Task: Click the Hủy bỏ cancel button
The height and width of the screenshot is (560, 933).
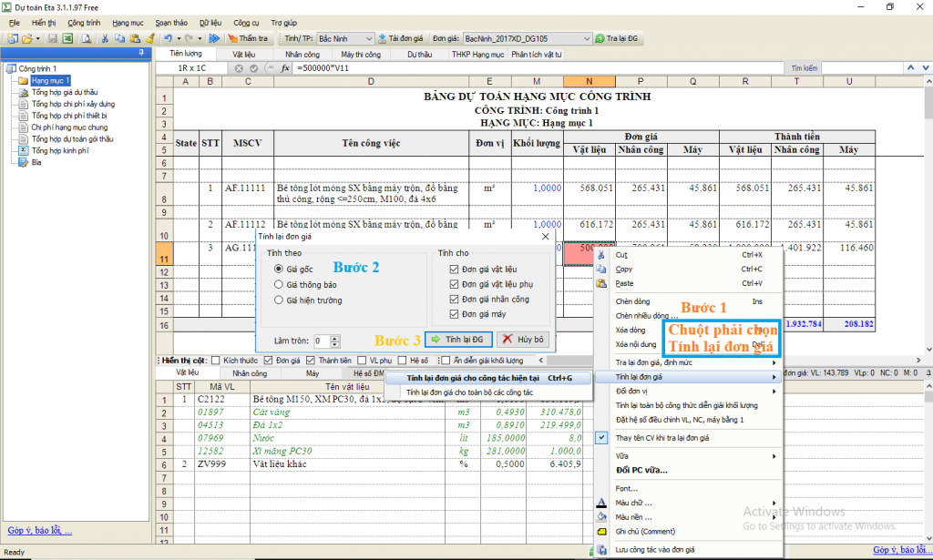Action: pyautogui.click(x=525, y=340)
